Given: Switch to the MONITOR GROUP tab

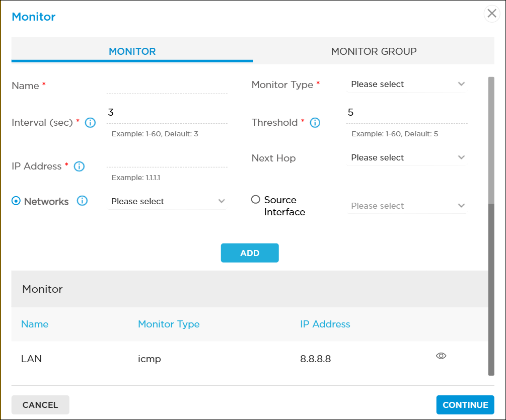Looking at the screenshot, I should tap(374, 51).
